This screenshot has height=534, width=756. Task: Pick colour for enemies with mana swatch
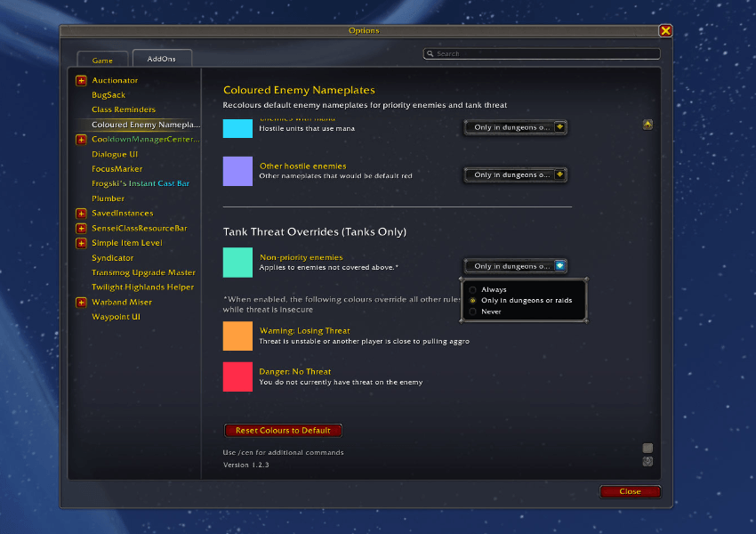click(237, 128)
